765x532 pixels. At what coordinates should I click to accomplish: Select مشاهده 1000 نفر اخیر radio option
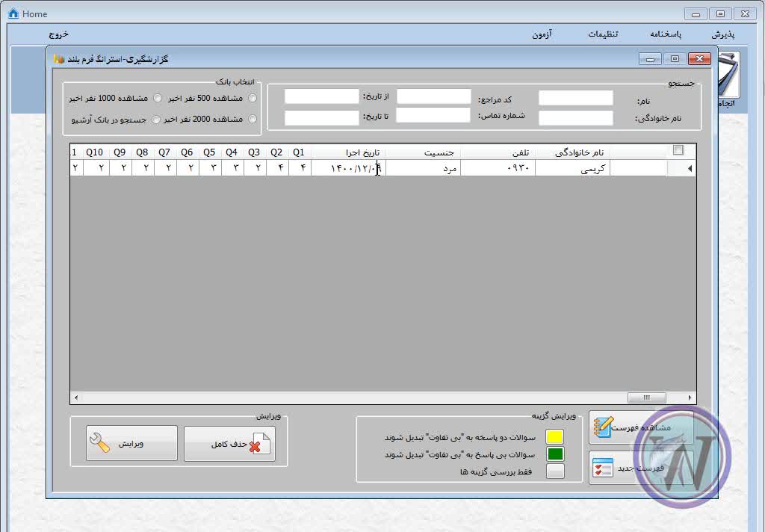pos(157,98)
